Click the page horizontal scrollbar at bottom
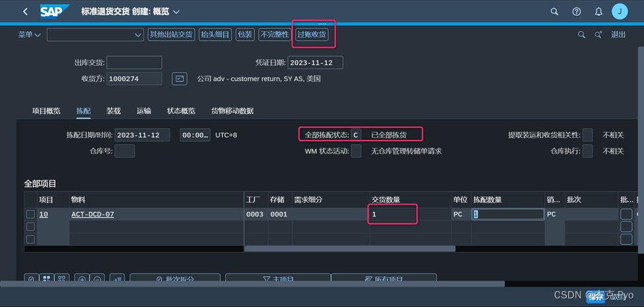Screen dimensions: 644x307 click(x=252, y=284)
